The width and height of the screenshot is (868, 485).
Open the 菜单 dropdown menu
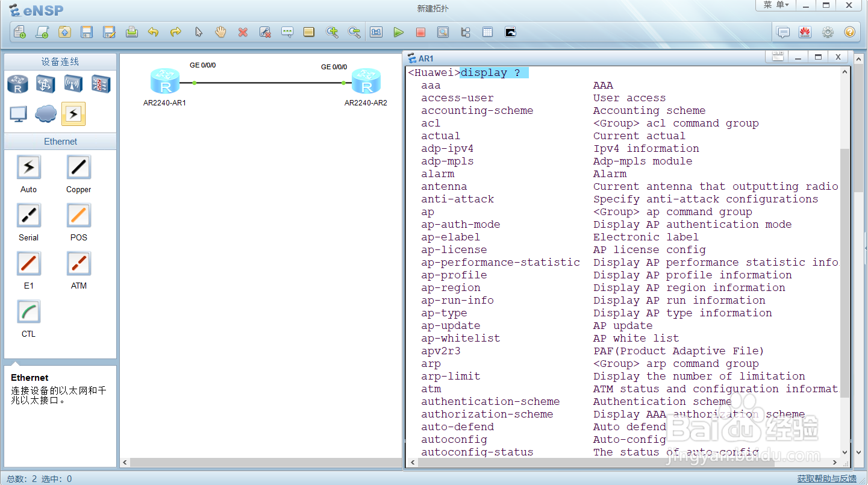776,5
